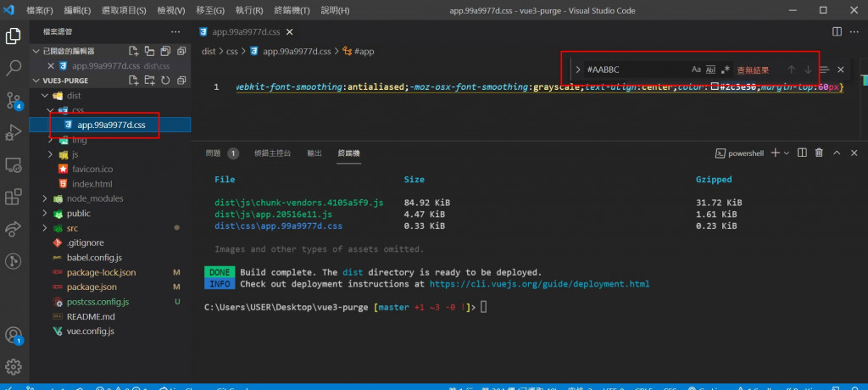Open the Live Share view icon
The image size is (868, 390).
click(x=14, y=228)
